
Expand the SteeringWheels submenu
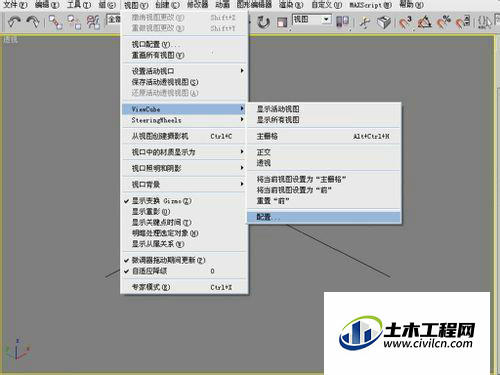click(x=184, y=120)
